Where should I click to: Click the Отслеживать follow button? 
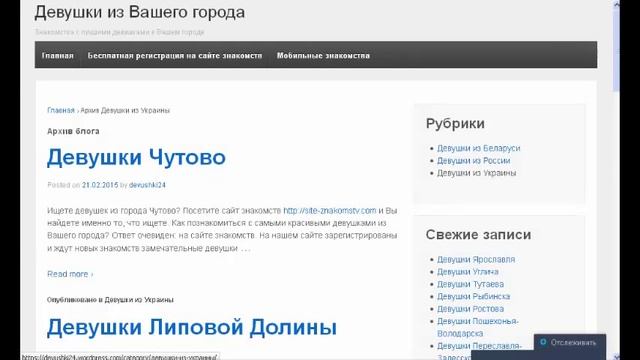[570, 343]
